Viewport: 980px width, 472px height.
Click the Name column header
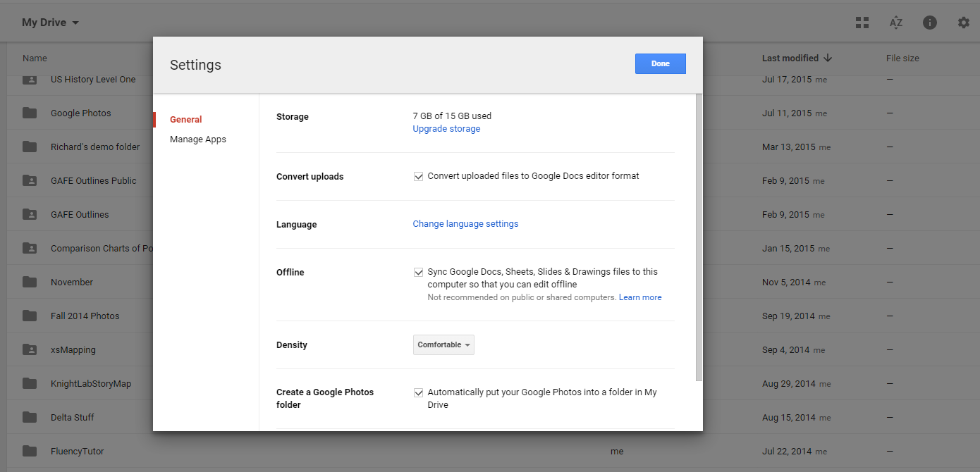(35, 58)
